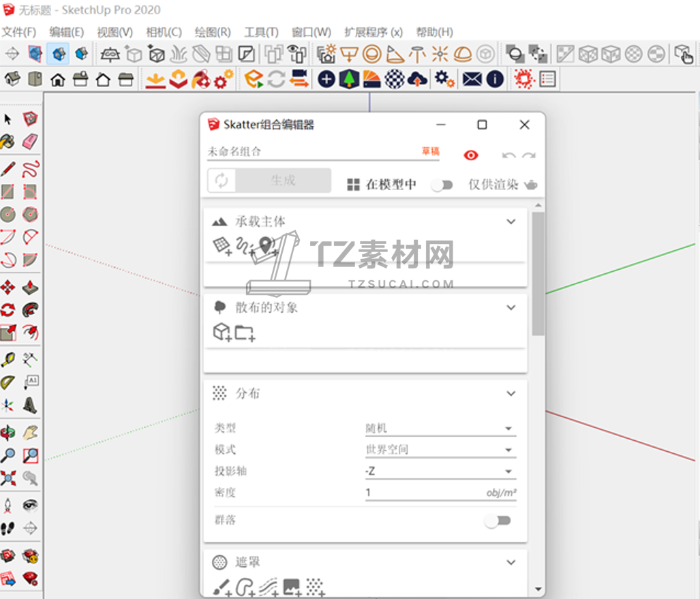
Task: Select the Freehand drawing tool
Action: (31, 169)
